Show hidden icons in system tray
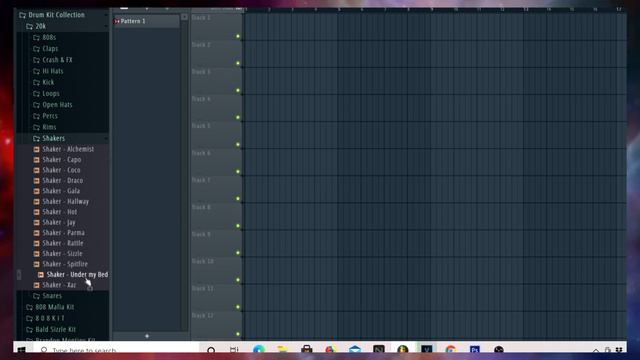 click(x=596, y=351)
